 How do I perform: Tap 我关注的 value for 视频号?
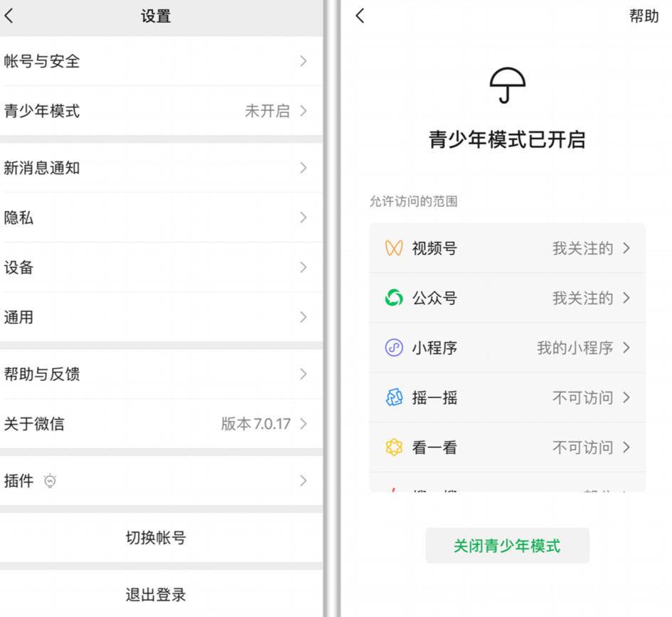[x=583, y=248]
